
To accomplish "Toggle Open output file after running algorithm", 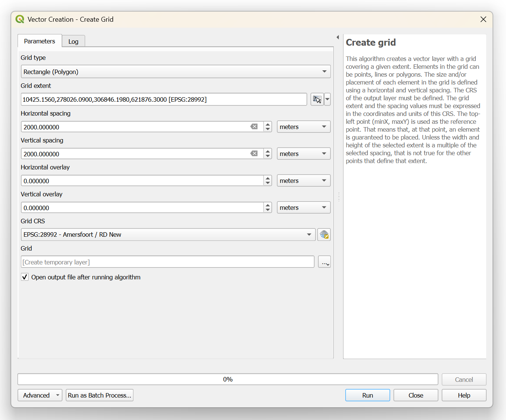I will pos(25,277).
